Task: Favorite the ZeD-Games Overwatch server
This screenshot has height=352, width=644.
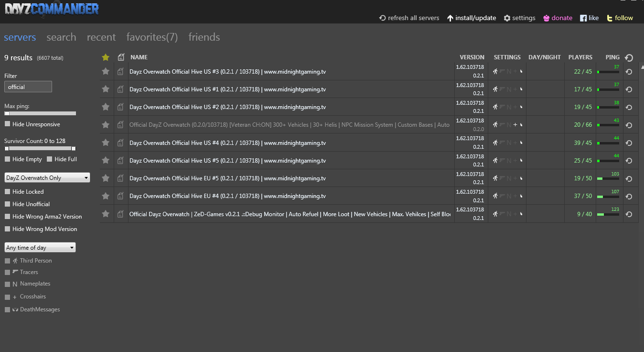Action: [106, 214]
